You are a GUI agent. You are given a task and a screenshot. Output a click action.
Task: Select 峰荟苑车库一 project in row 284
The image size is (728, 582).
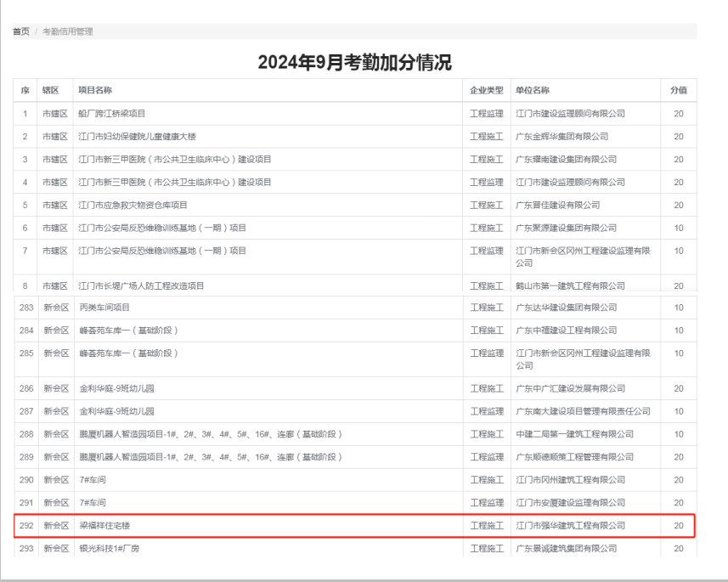pos(128,331)
